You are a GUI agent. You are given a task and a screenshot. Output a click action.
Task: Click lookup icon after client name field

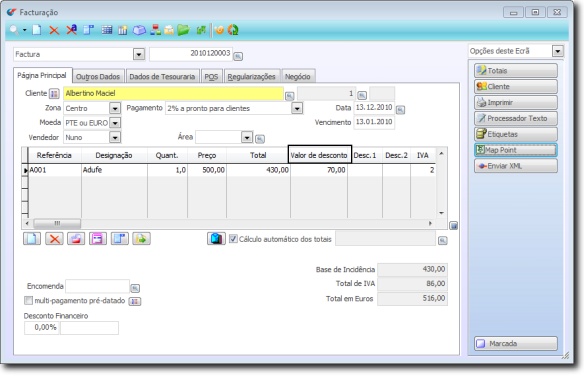(x=289, y=96)
